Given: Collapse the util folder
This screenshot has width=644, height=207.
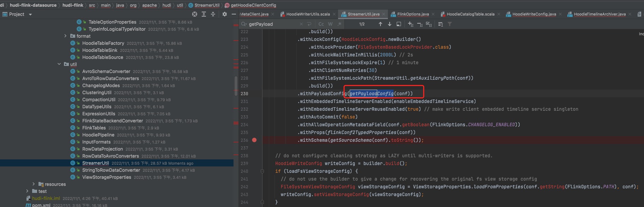Looking at the screenshot, I should click(x=59, y=64).
